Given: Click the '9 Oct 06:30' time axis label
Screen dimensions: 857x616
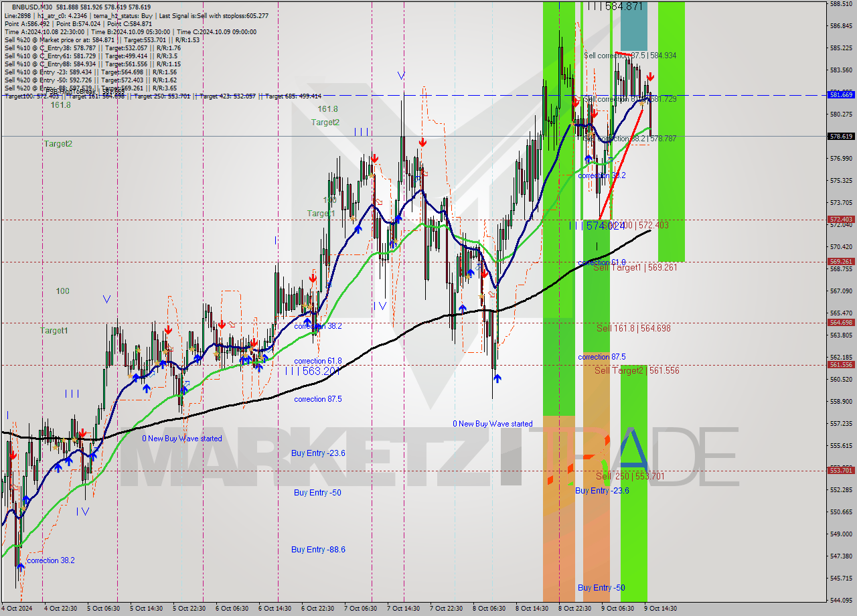Looking at the screenshot, I should click(x=617, y=609).
